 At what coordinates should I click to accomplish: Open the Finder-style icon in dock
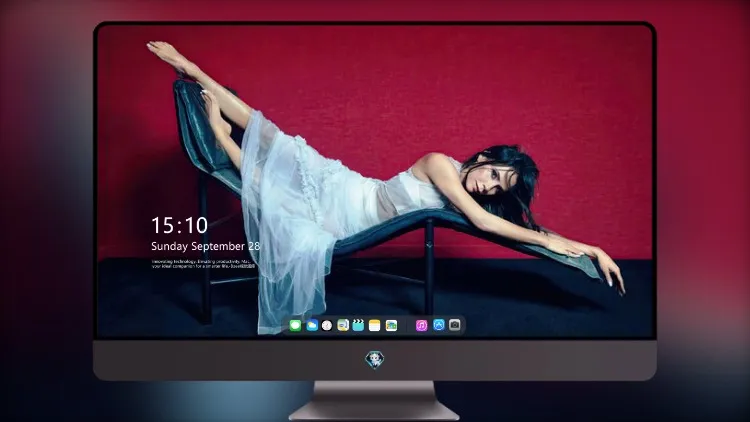tap(343, 325)
